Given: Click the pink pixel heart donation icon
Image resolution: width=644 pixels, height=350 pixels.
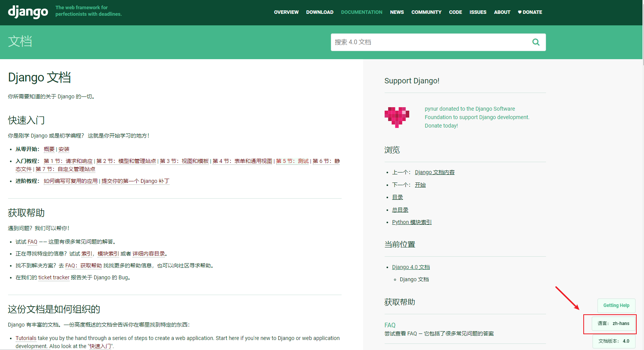Looking at the screenshot, I should pyautogui.click(x=397, y=117).
